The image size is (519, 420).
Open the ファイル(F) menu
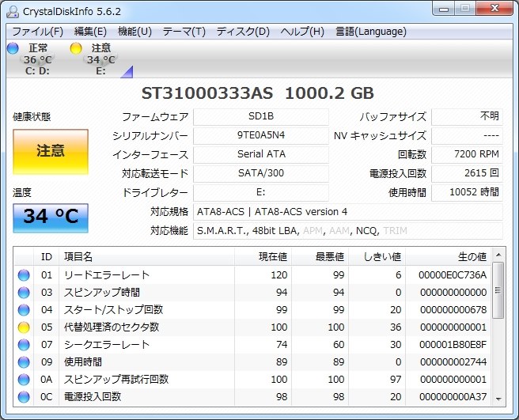point(37,32)
